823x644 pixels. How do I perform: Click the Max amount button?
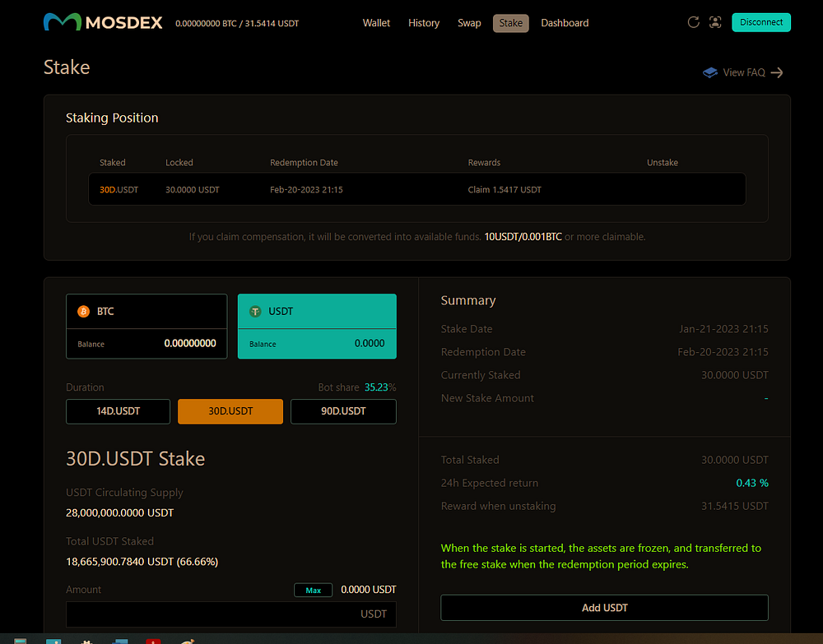(x=314, y=590)
